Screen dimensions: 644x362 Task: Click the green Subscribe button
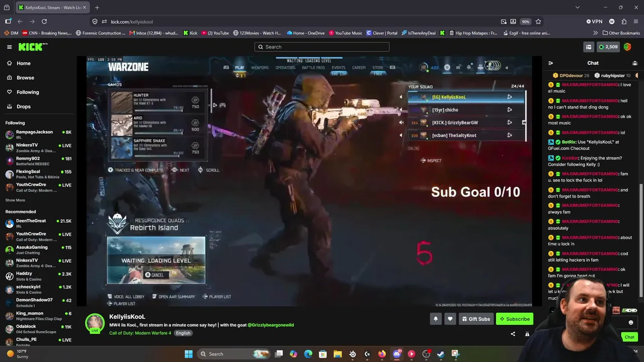pyautogui.click(x=514, y=319)
